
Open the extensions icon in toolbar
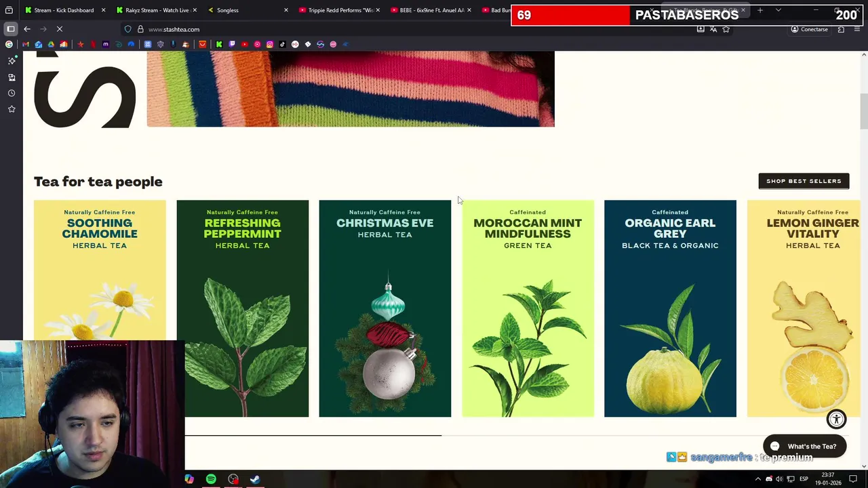tap(842, 29)
